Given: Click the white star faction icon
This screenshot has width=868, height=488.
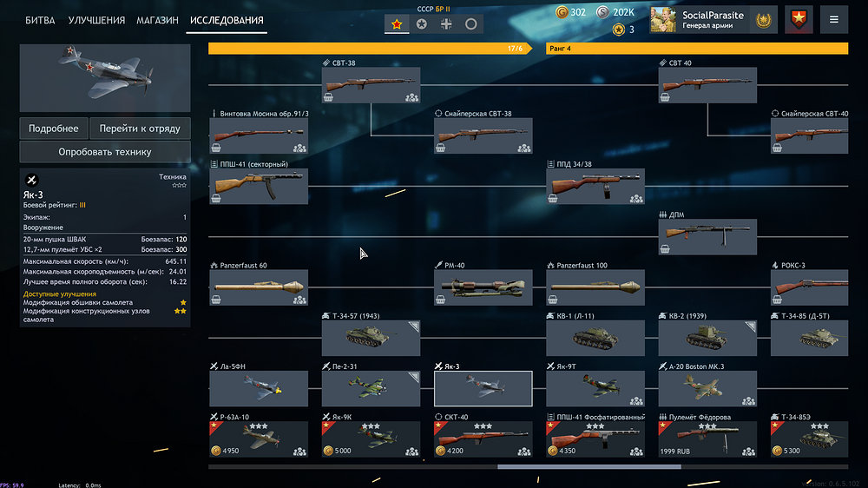Looking at the screenshot, I should 421,23.
